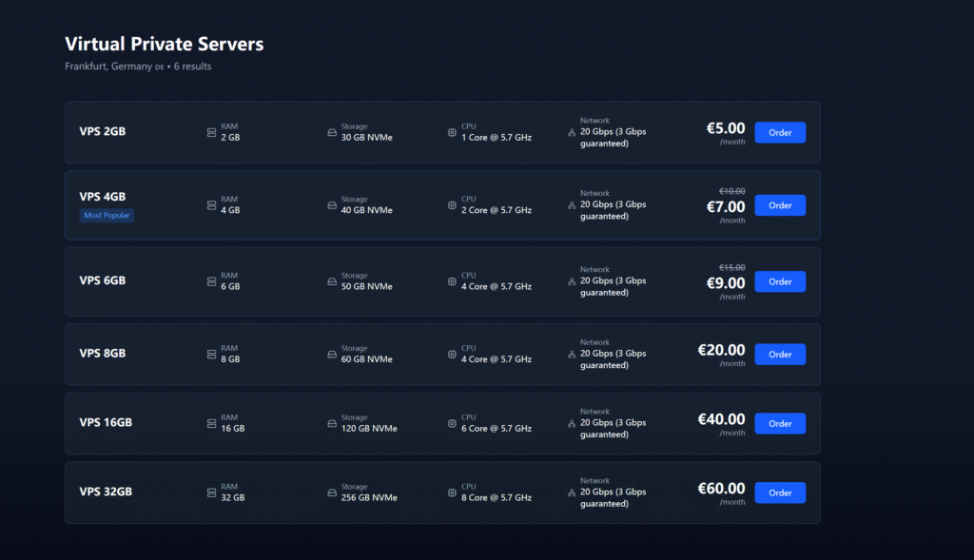Click the CPU icon in VPS 2GB row

coord(452,132)
